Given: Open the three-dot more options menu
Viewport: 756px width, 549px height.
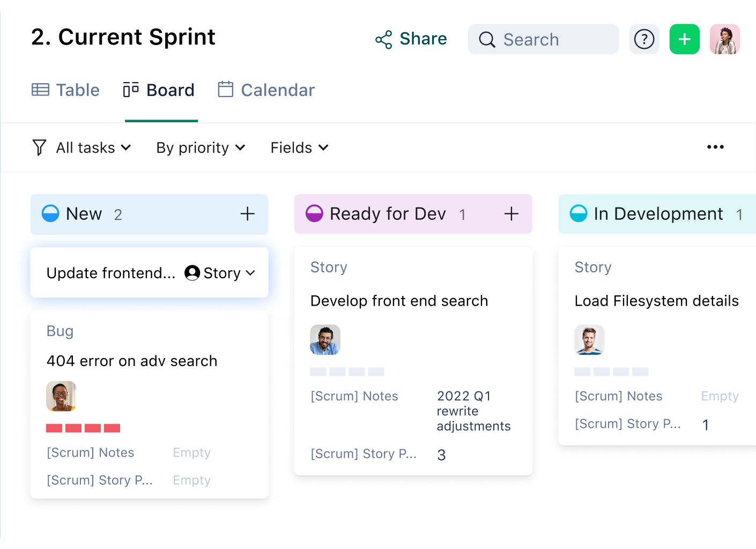Looking at the screenshot, I should click(x=715, y=147).
